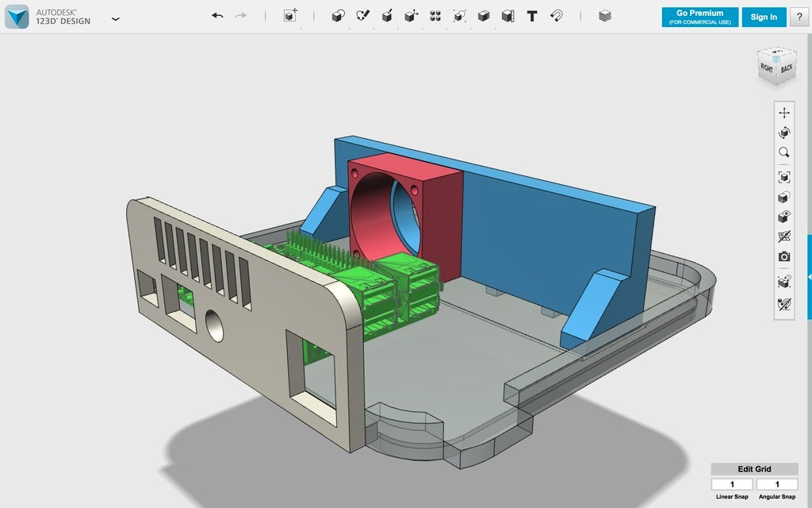Image resolution: width=812 pixels, height=508 pixels.
Task: Open the Primitives tool in toolbar
Action: coord(338,16)
